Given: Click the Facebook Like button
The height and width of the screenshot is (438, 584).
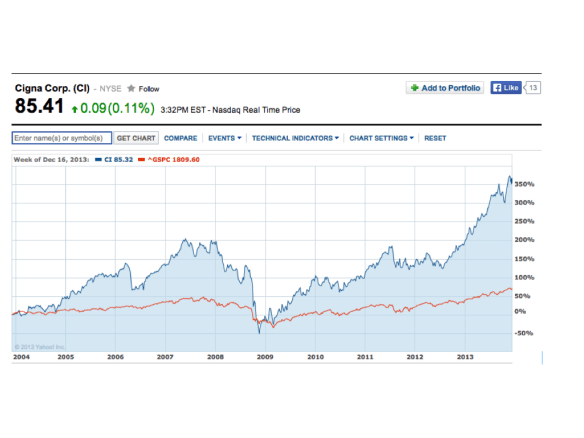Looking at the screenshot, I should (x=506, y=88).
